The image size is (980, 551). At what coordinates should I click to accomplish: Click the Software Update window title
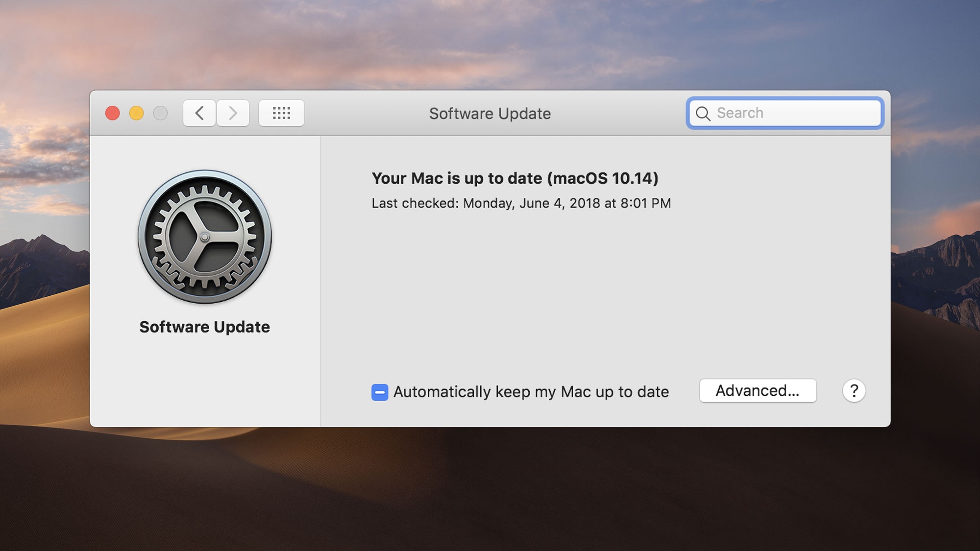[490, 114]
